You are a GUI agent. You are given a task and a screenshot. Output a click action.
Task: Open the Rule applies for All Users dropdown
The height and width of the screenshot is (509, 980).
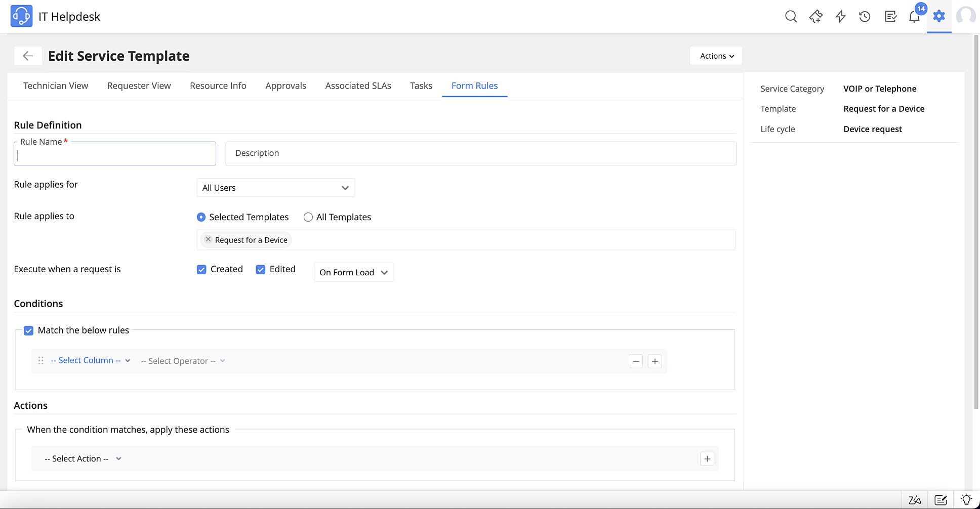pyautogui.click(x=275, y=187)
